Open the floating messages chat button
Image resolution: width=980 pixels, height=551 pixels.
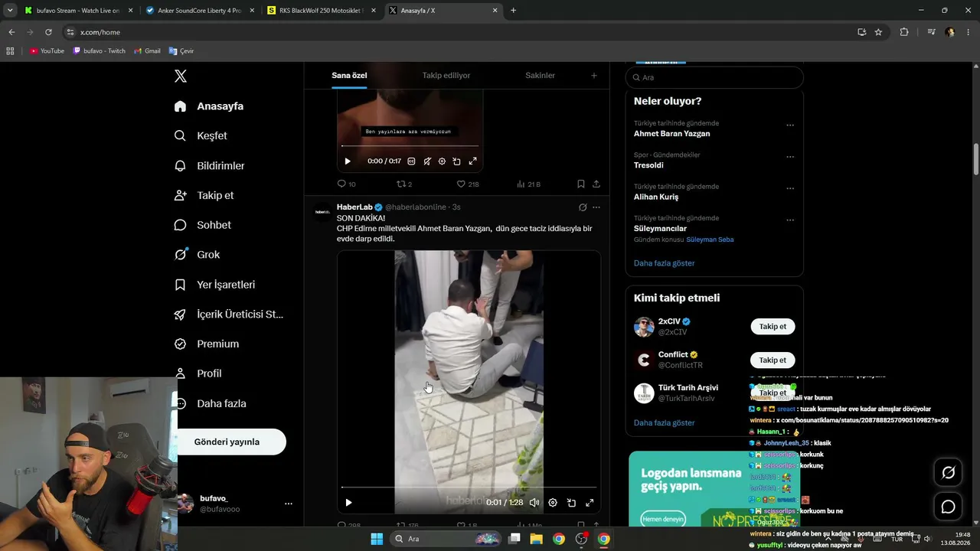(948, 507)
